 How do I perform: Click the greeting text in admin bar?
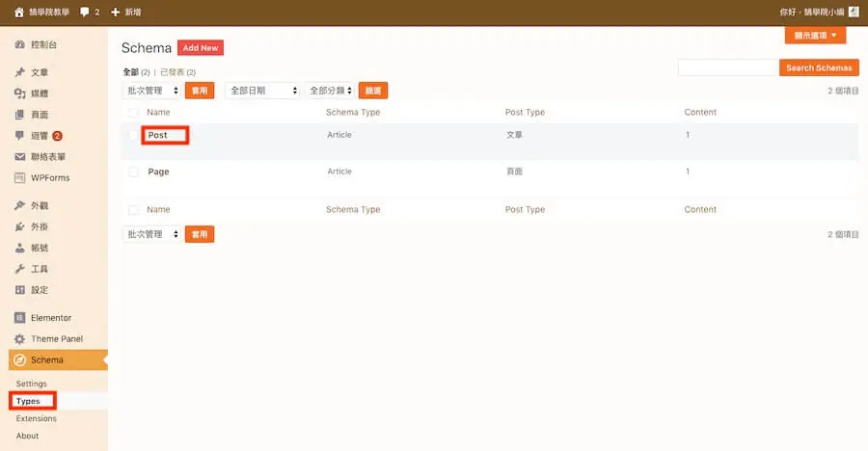coord(812,13)
